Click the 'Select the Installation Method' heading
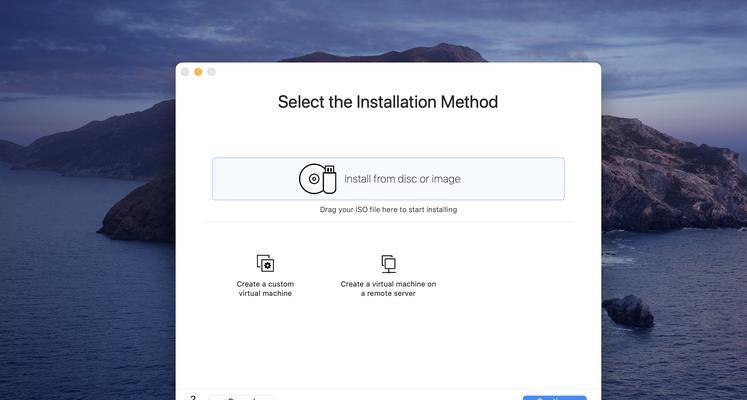The image size is (747, 400). pyautogui.click(x=388, y=102)
